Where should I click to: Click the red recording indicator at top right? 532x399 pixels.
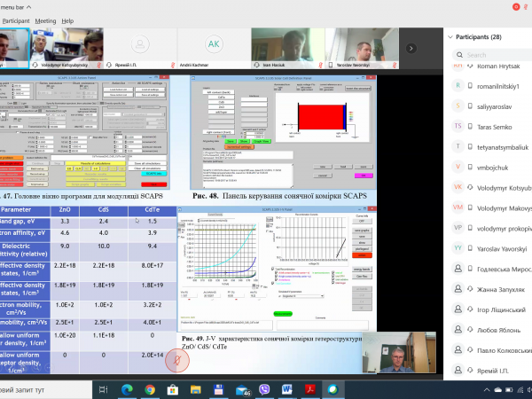coord(512,9)
